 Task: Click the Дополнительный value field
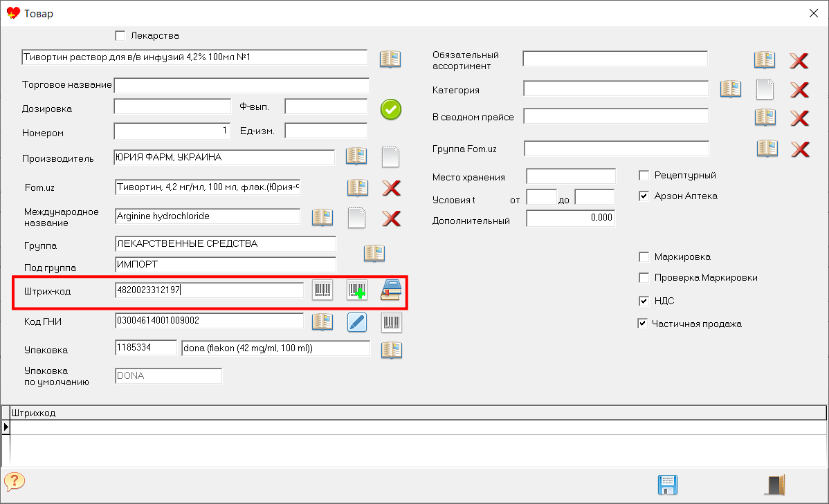click(570, 218)
